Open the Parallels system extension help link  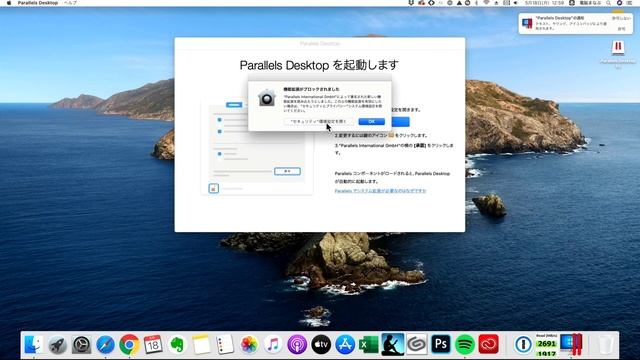[380, 191]
